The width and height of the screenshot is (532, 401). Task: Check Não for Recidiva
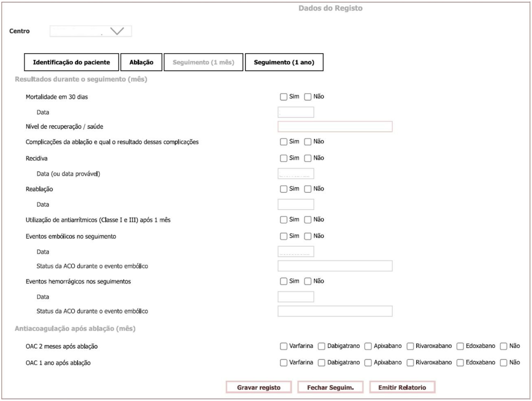308,158
